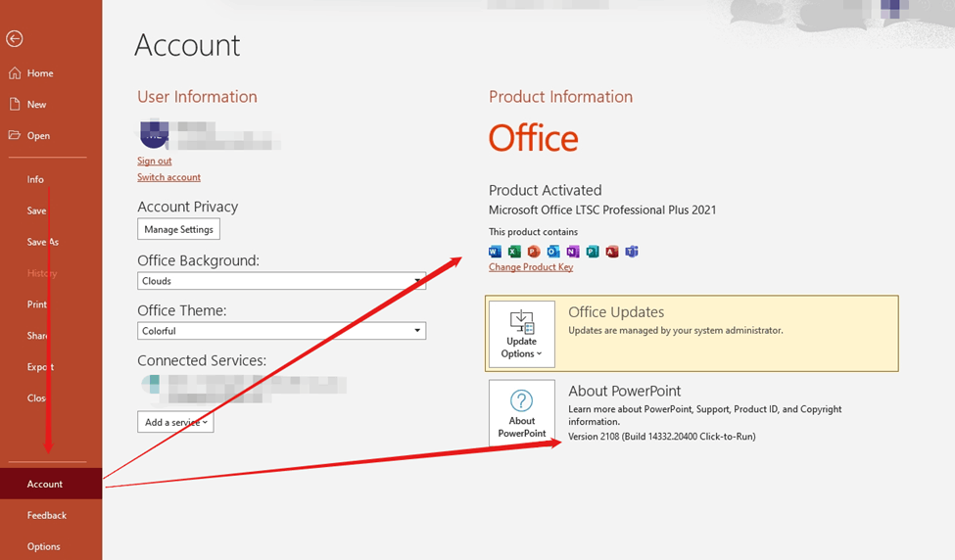Click the user avatar picture
955x560 pixels.
click(x=155, y=134)
